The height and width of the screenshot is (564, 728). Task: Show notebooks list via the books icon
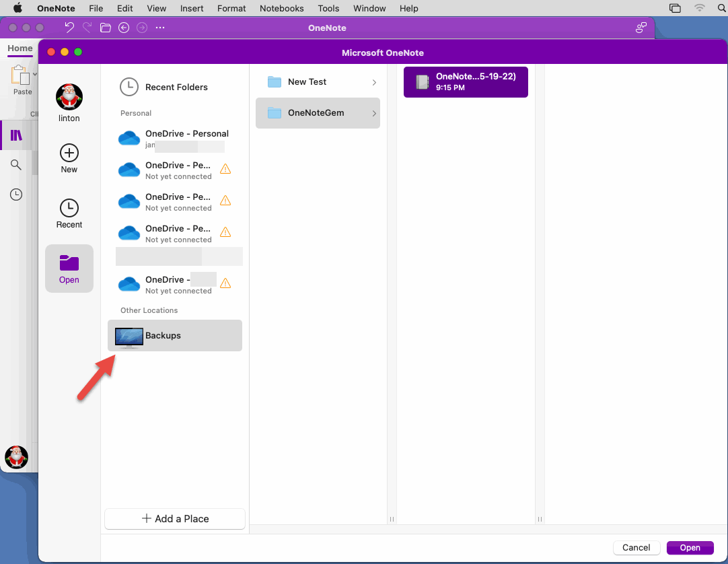[x=16, y=135]
